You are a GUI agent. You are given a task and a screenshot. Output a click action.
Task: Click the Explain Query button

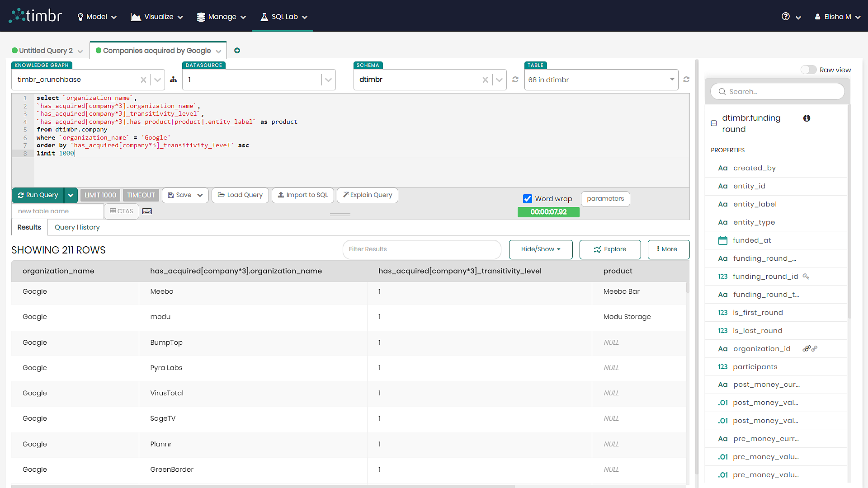[367, 195]
